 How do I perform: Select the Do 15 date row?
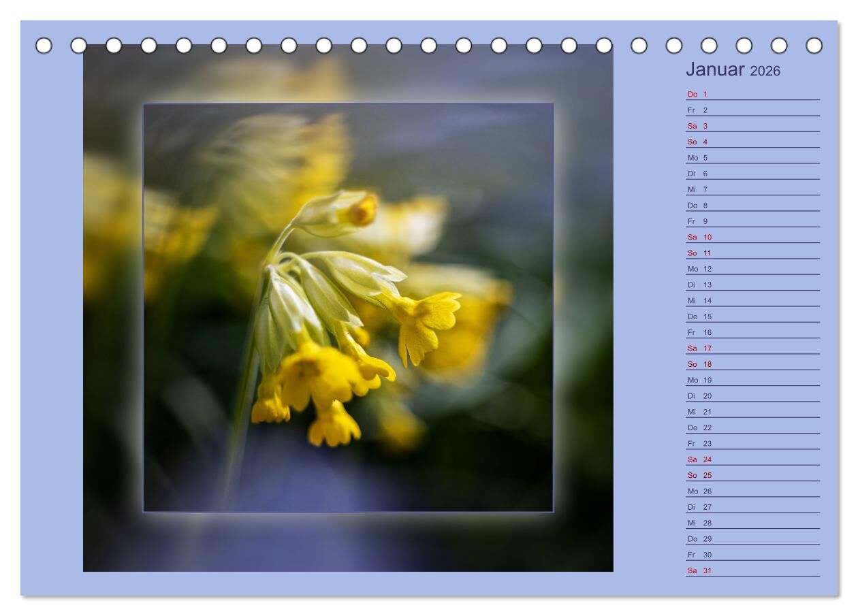(752, 317)
